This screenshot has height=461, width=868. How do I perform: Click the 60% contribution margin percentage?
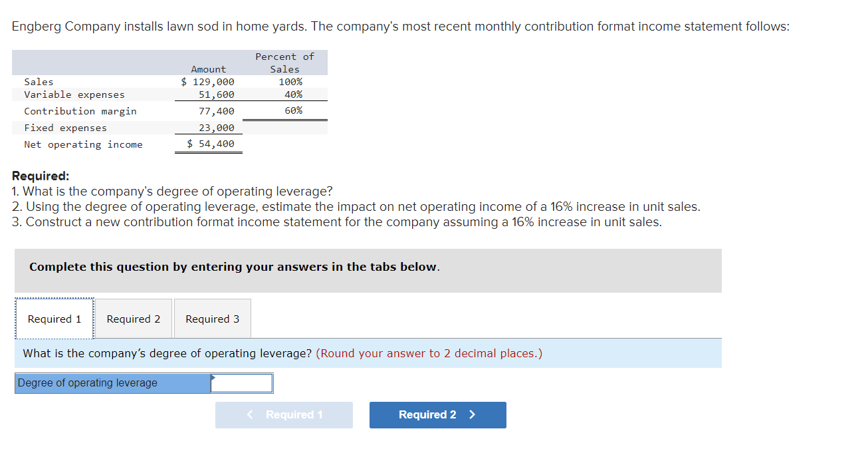pos(294,110)
